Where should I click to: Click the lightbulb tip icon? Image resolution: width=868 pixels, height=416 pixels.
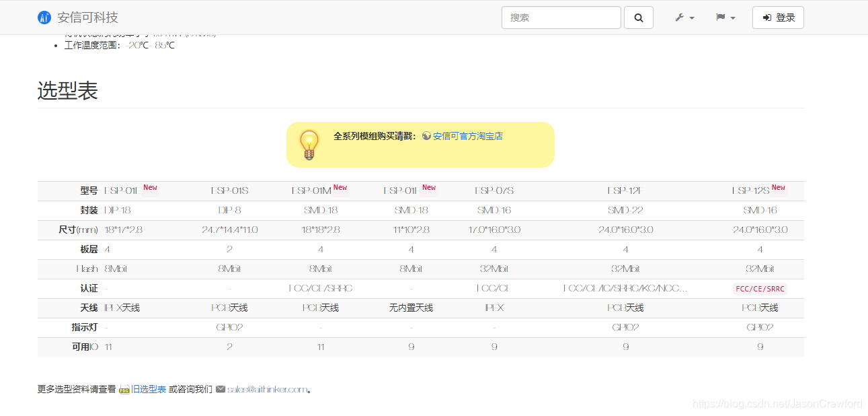tap(309, 145)
